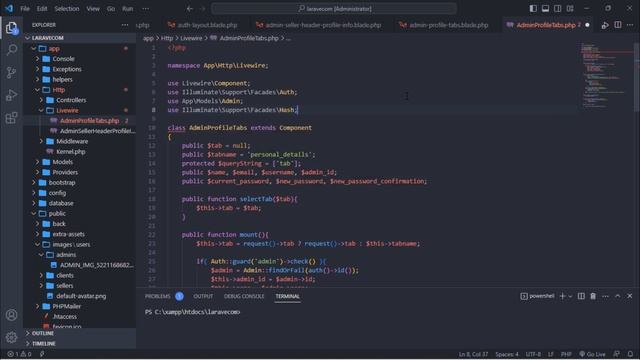Open the Go menu
The height and width of the screenshot is (360, 640).
[111, 9]
